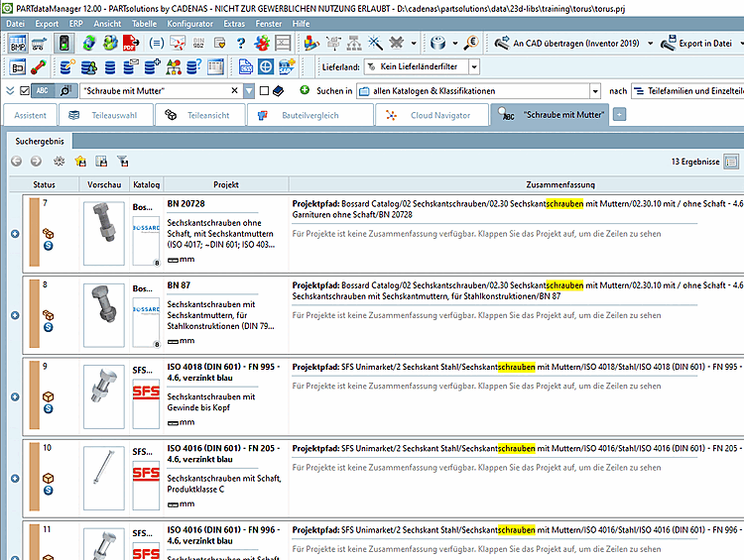Click the BN 87 bolt preview thumbnail
This screenshot has height=560, width=744.
tap(104, 307)
